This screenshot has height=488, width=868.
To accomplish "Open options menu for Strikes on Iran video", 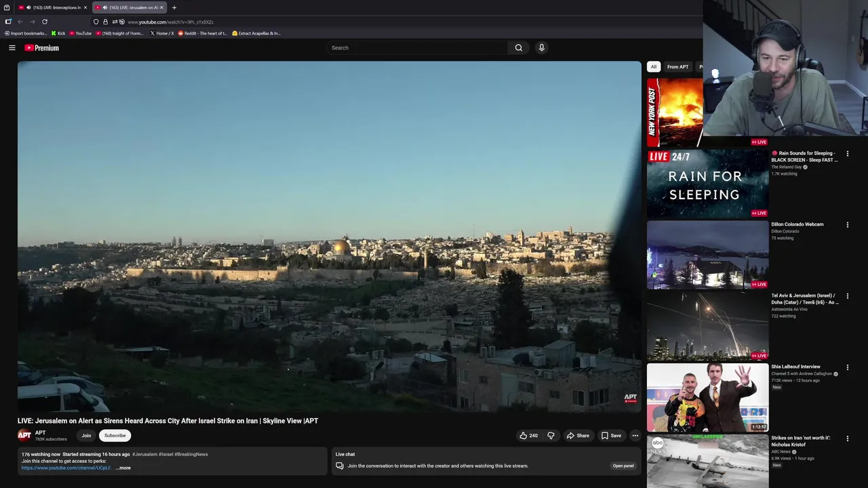I will (847, 439).
